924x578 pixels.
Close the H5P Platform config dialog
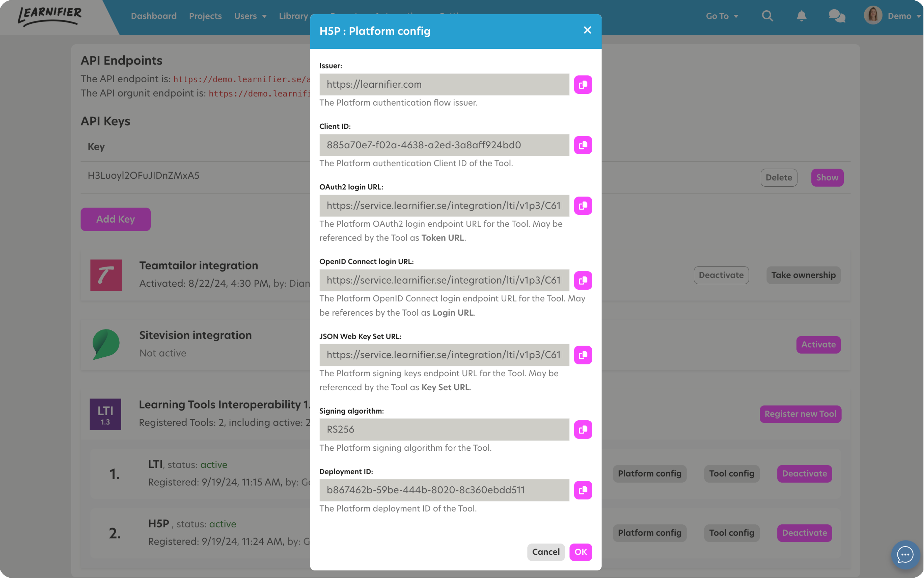click(x=587, y=30)
